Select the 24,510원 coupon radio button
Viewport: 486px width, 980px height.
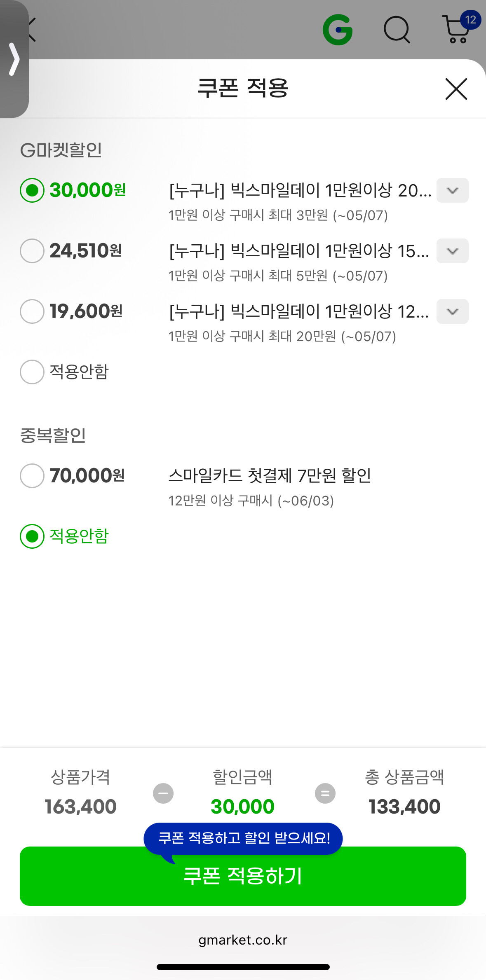(32, 251)
